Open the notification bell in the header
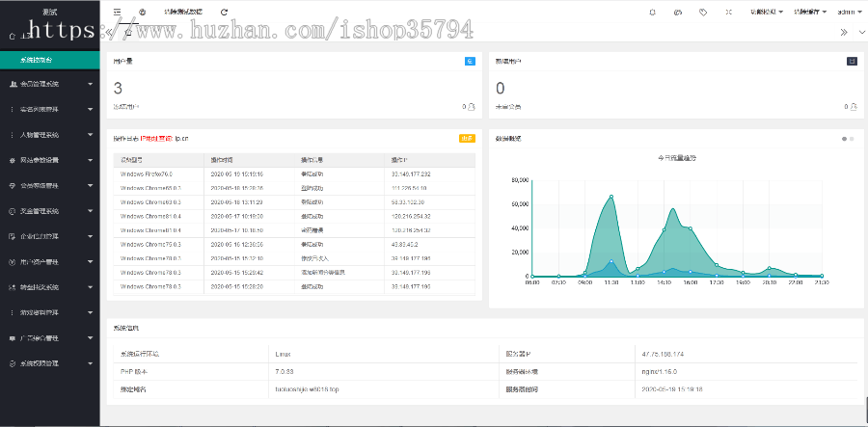The width and height of the screenshot is (868, 427). [x=652, y=12]
